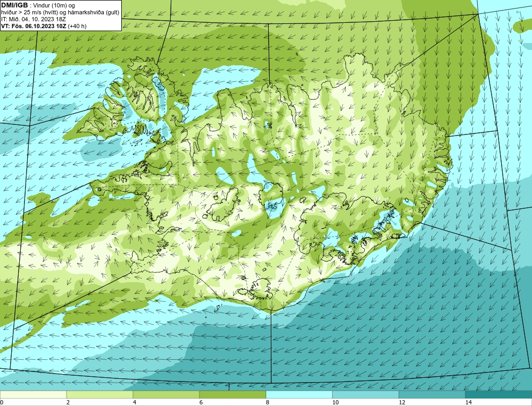Click the dark teal legend swatch above 14
This screenshot has width=532, height=406.
point(499,394)
